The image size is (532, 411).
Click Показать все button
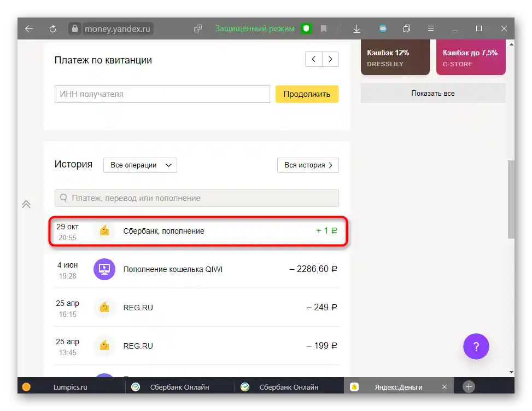[433, 94]
